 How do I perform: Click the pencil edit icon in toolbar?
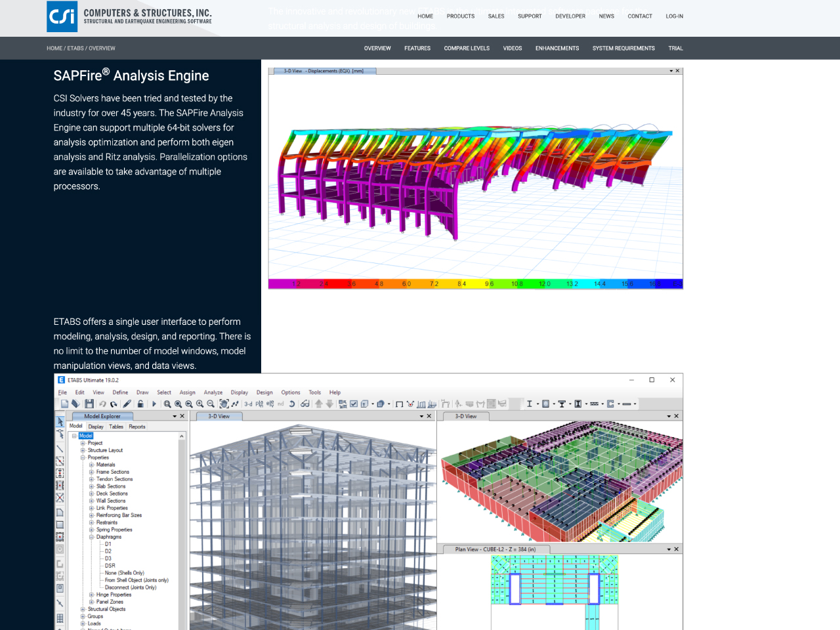127,404
